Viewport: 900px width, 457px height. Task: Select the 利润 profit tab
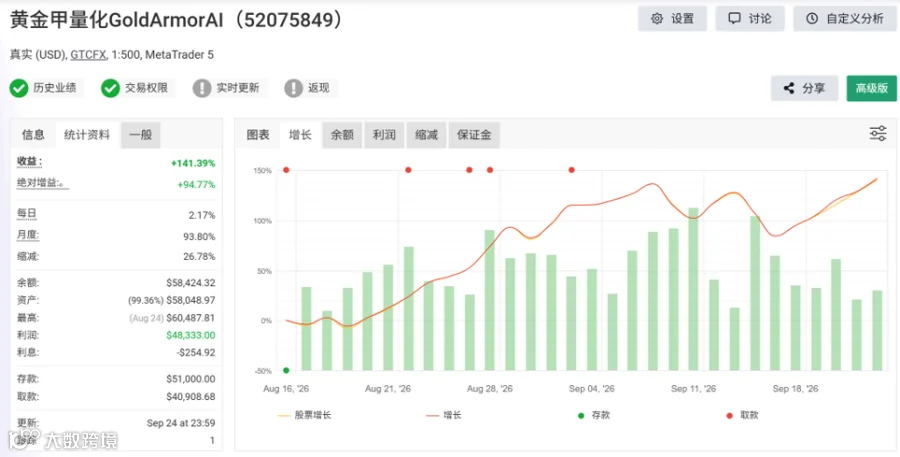[x=384, y=135]
